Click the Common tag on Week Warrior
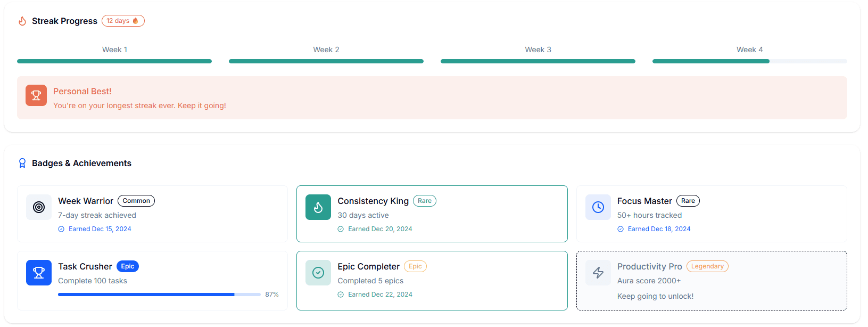This screenshot has width=868, height=327. tap(136, 201)
